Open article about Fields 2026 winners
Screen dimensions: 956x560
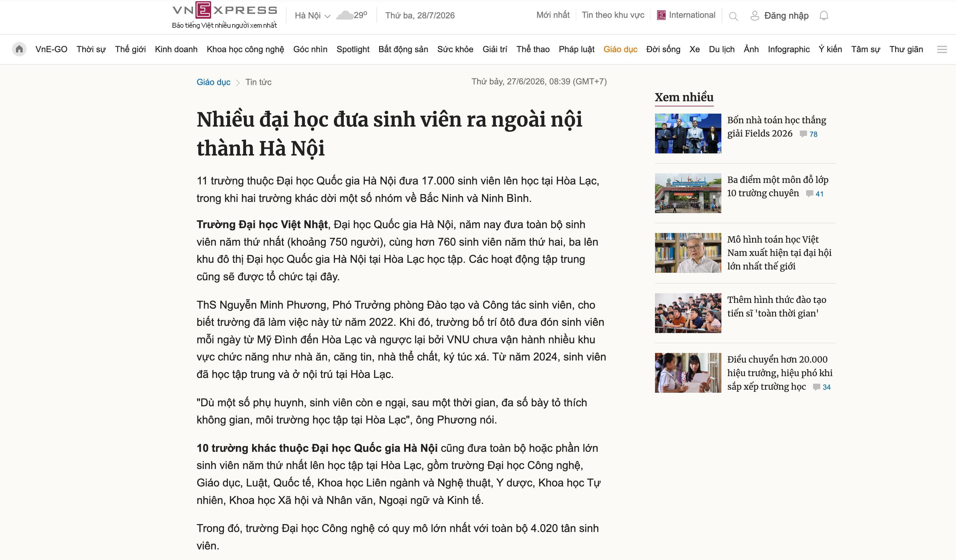tap(776, 127)
